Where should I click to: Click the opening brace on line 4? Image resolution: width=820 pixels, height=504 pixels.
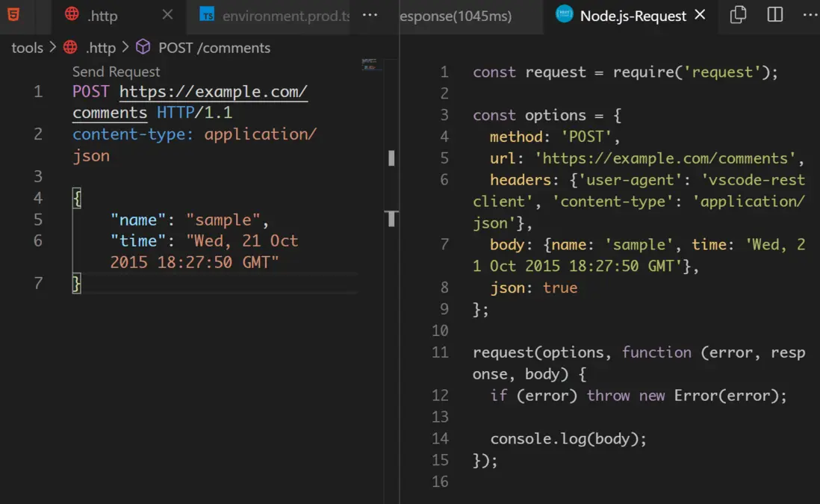[77, 198]
